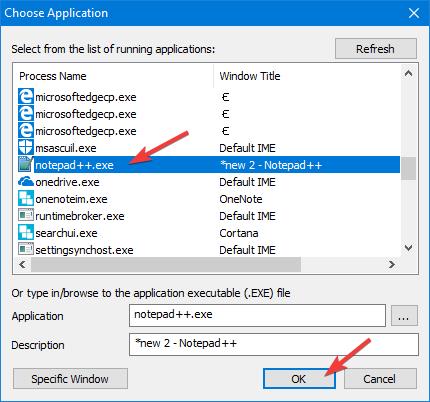430x402 pixels.
Task: Click the settingsynchost.exe icon
Action: pyautogui.click(x=26, y=250)
